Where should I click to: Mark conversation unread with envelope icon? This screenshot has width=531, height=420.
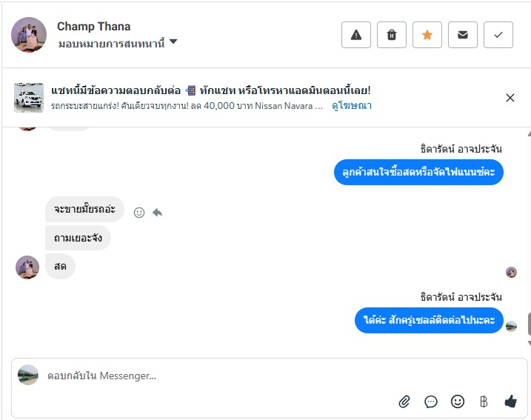(463, 35)
